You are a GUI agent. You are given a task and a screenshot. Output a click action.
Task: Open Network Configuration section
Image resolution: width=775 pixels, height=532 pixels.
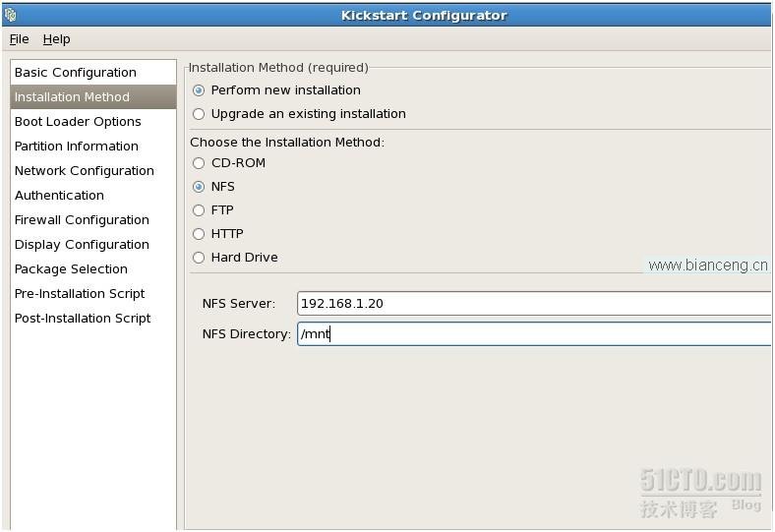pos(92,171)
